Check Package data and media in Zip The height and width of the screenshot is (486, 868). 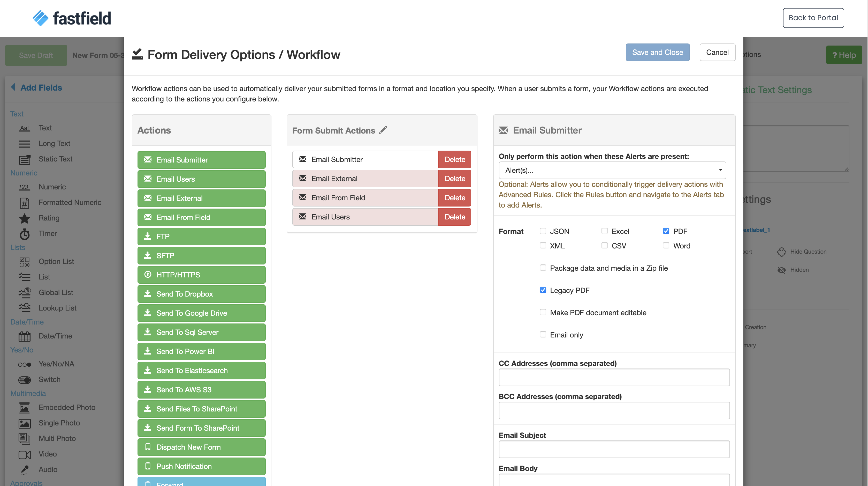point(543,268)
